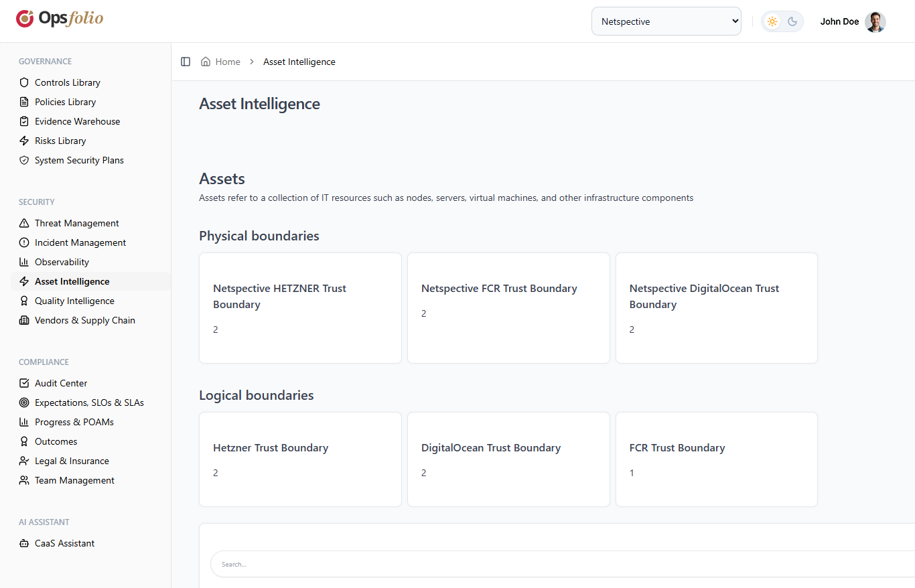Image resolution: width=915 pixels, height=588 pixels.
Task: Open Evidence Warehouse in sidebar
Action: [x=78, y=121]
